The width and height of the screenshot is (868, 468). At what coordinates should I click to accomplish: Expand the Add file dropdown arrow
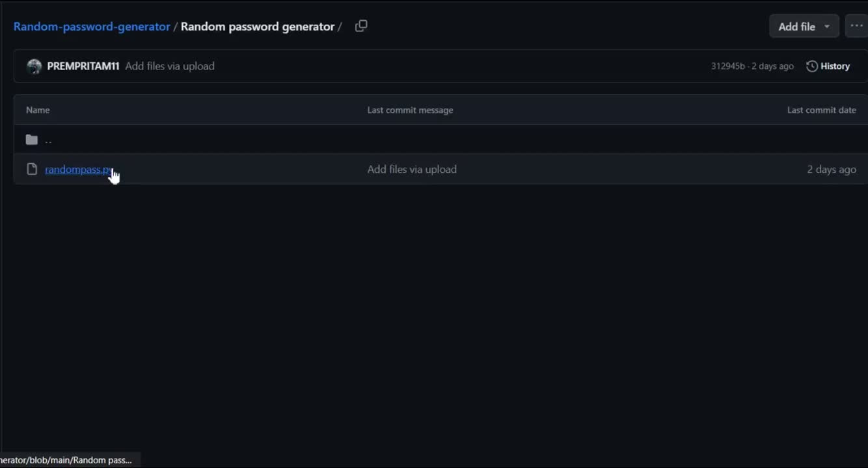(827, 27)
